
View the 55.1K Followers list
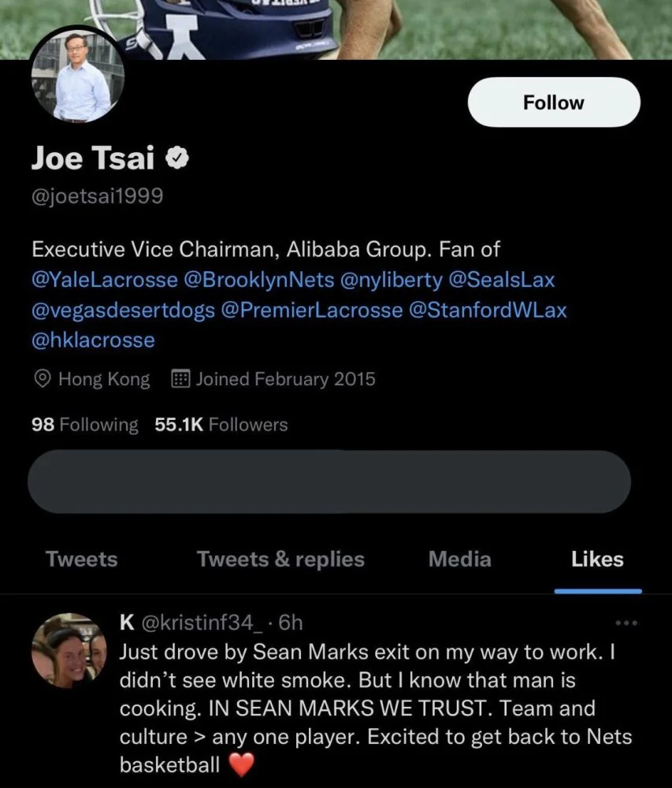221,425
